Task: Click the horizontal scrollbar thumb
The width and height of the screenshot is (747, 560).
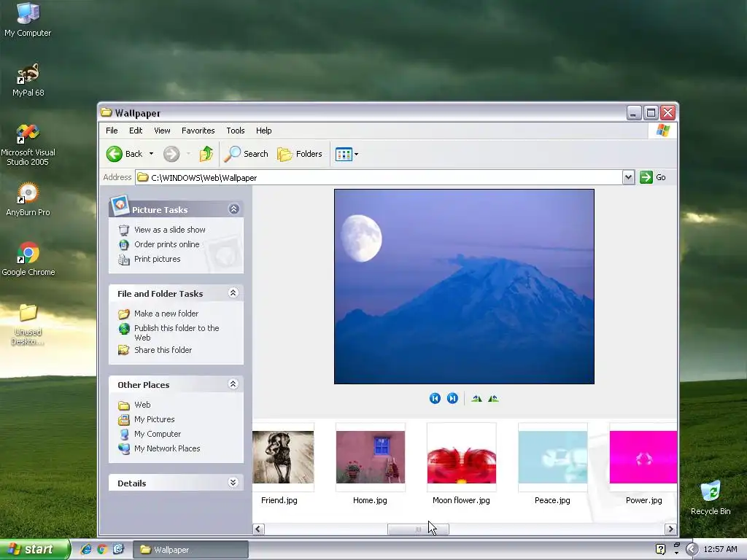Action: click(418, 529)
